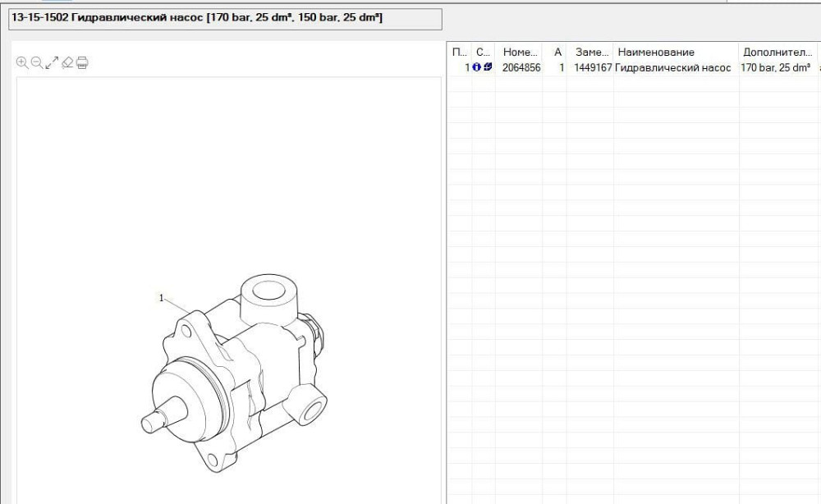
Task: Click the С... column header
Action: click(484, 52)
